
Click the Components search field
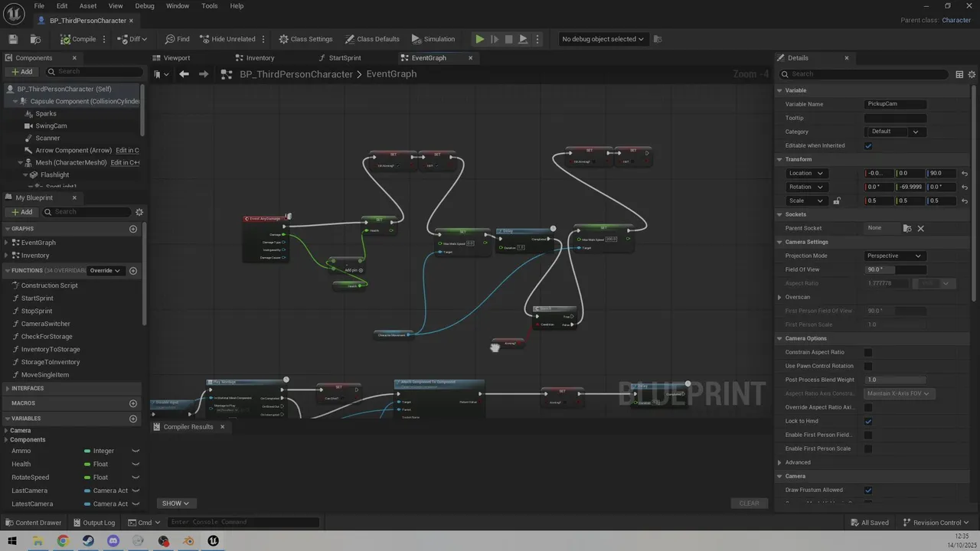click(93, 72)
